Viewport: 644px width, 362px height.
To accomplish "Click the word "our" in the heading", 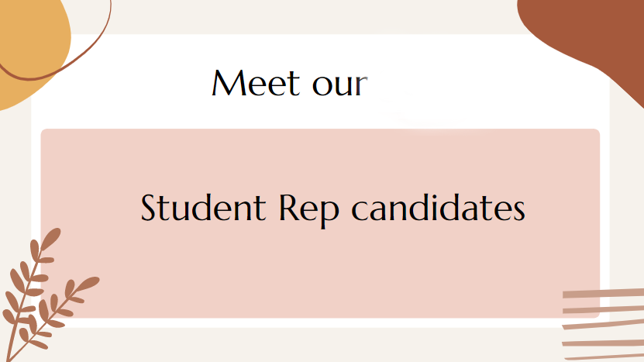I will [339, 85].
